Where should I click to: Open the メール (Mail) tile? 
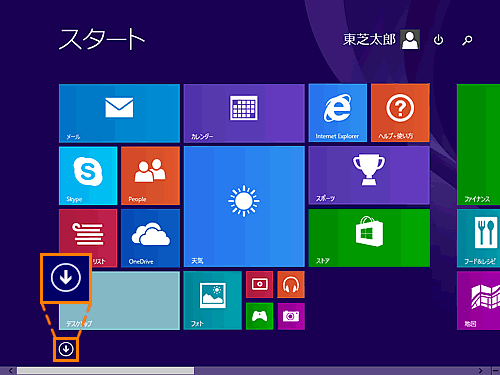(119, 113)
